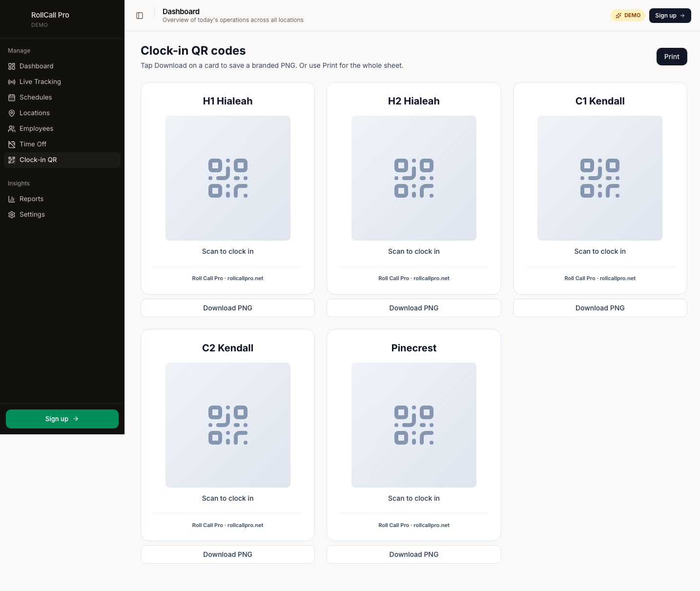Go to Schedules in the sidebar
The width and height of the screenshot is (700, 591).
[62, 98]
